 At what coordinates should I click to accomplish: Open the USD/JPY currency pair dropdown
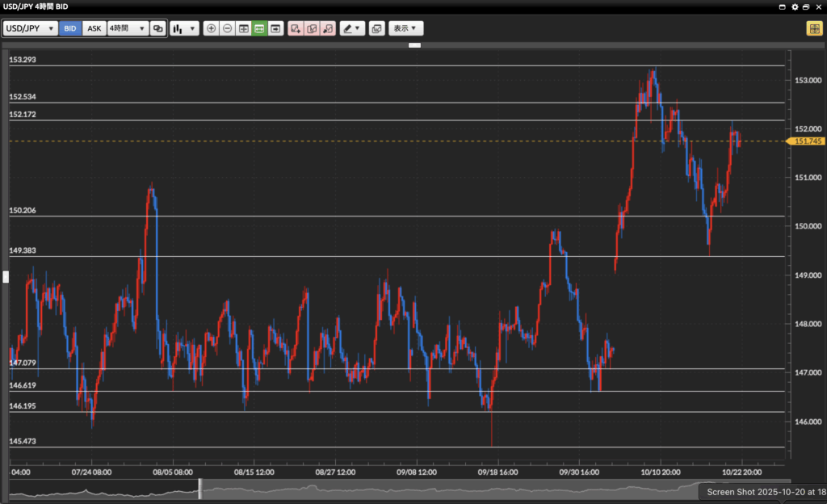coord(30,28)
